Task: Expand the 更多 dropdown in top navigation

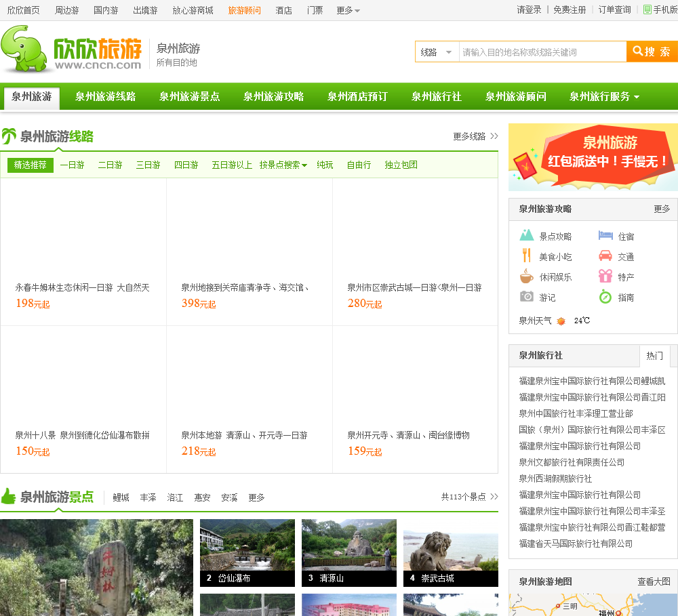Action: 348,10
